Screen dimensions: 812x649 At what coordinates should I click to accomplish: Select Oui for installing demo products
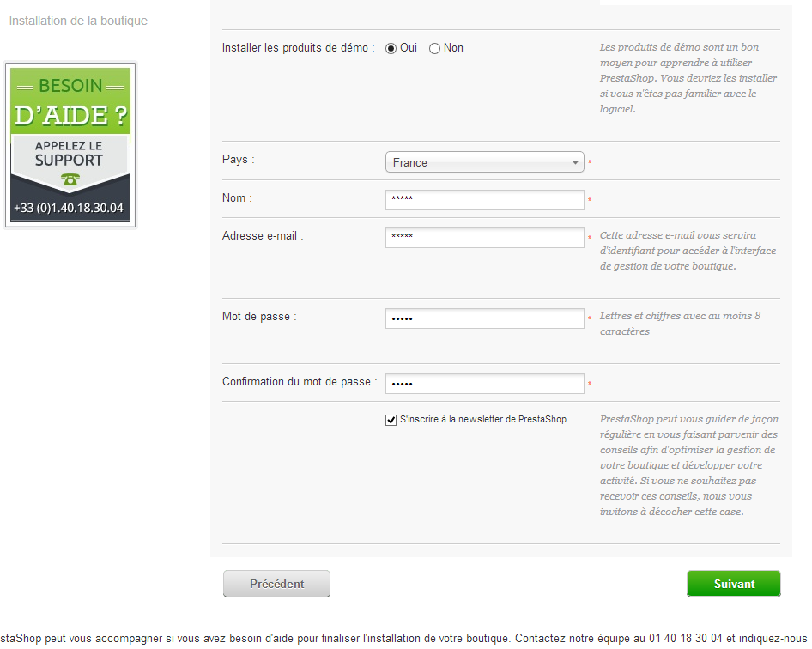click(391, 48)
